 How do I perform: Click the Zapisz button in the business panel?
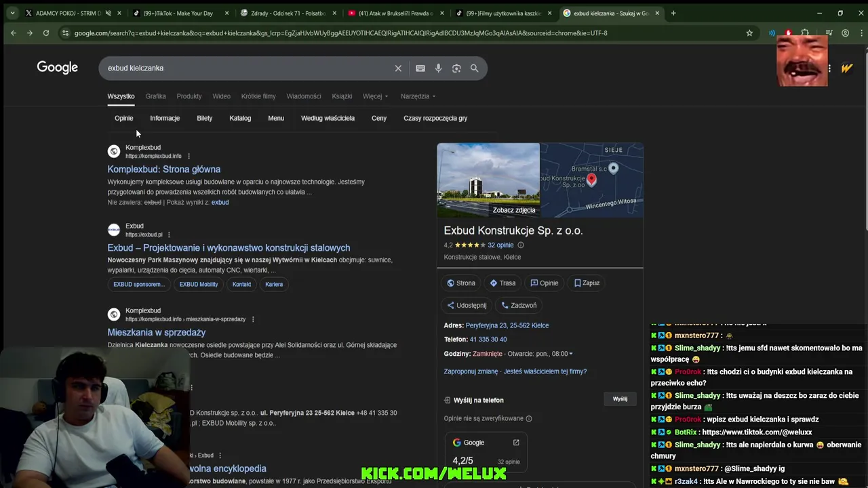tap(587, 283)
